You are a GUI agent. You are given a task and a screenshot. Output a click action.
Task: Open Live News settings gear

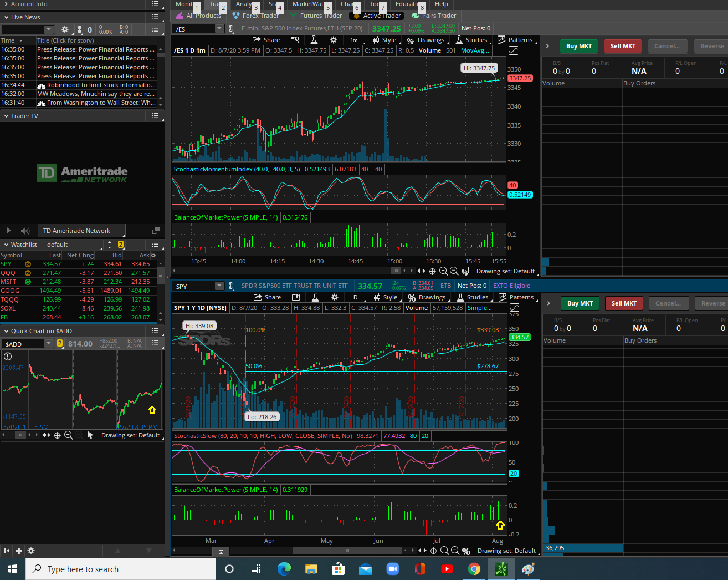tap(65, 29)
